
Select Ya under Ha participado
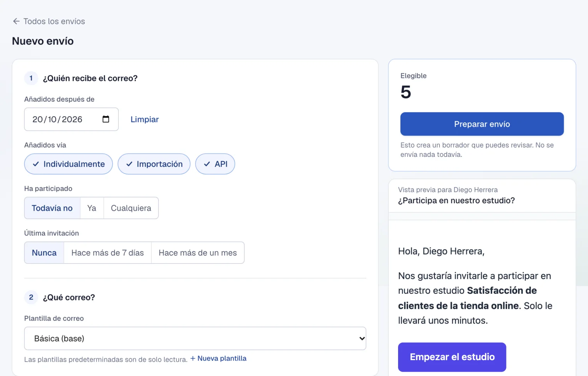click(x=92, y=208)
